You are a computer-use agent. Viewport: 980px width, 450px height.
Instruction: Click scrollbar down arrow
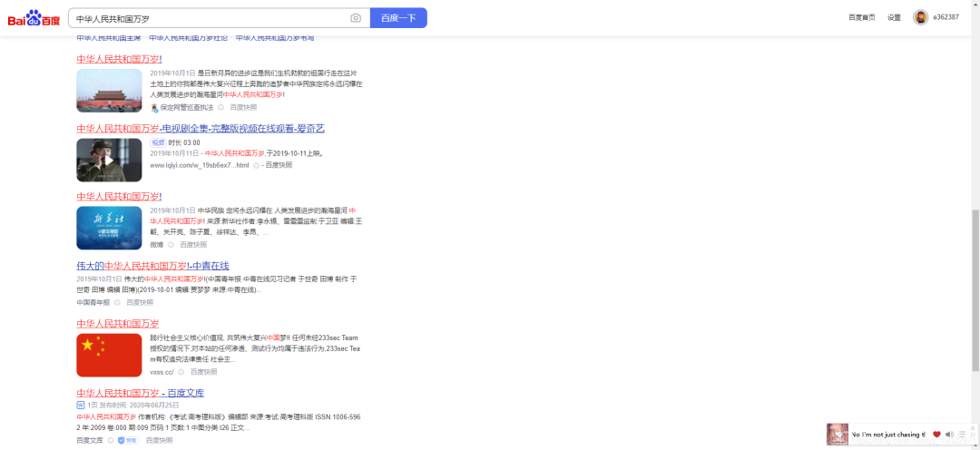(975, 446)
